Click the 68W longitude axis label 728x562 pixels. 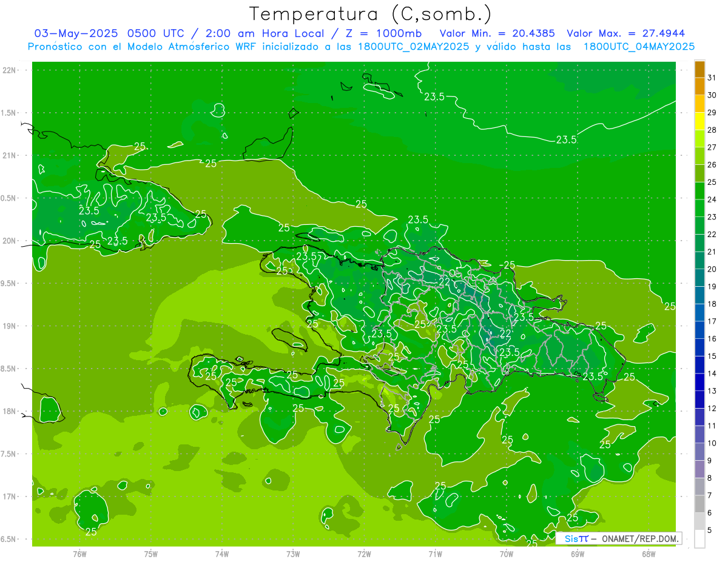pyautogui.click(x=649, y=554)
